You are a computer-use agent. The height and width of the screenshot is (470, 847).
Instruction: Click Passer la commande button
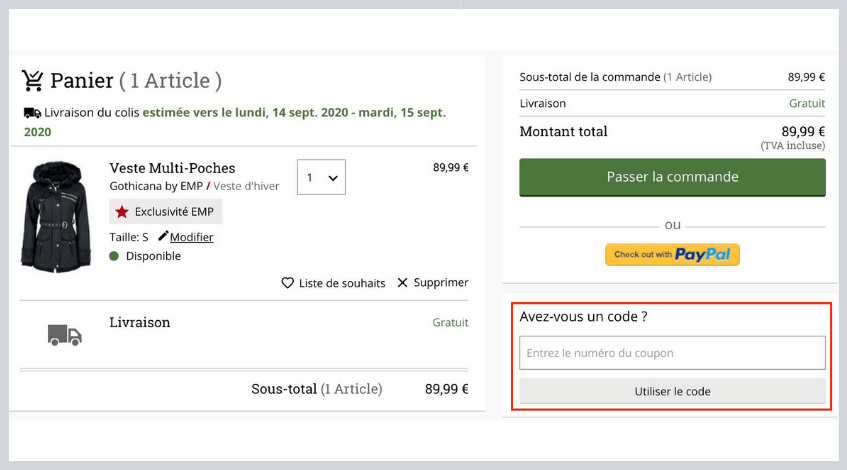pos(673,177)
